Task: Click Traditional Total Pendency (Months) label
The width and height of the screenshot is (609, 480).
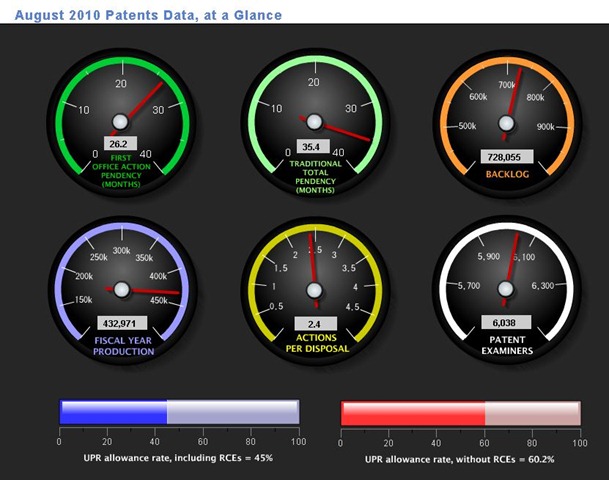Action: pyautogui.click(x=315, y=177)
